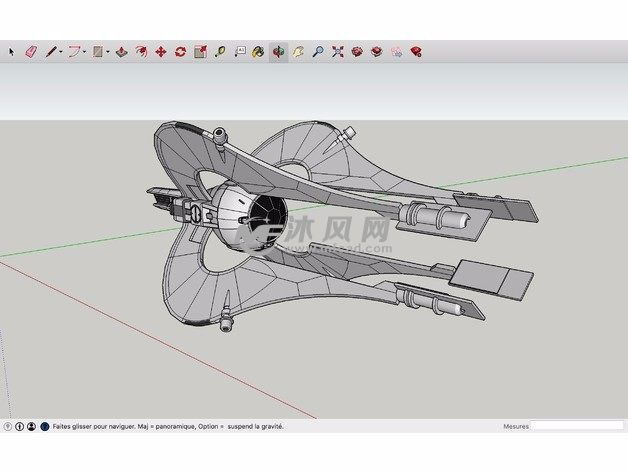
Task: Click the Zoom Extents tool
Action: pos(338,51)
